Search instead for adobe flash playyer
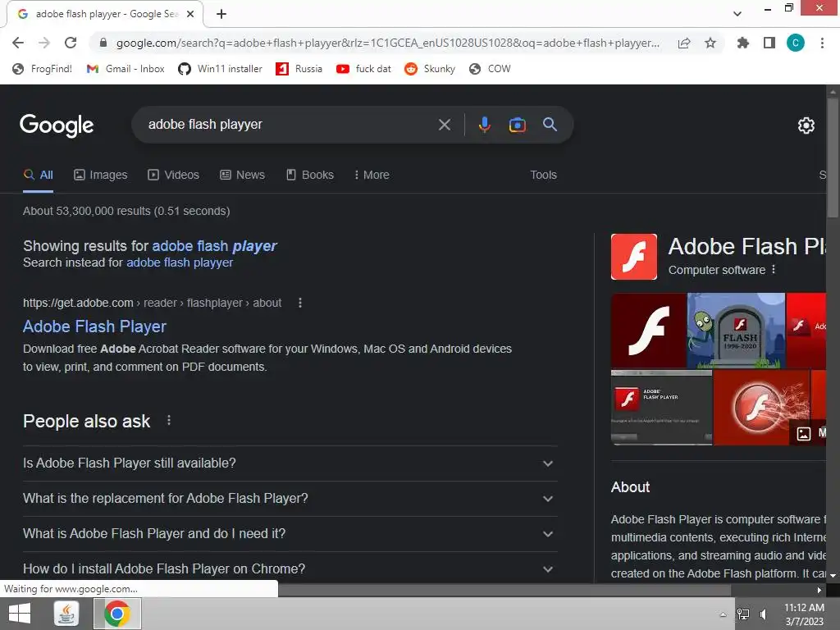The height and width of the screenshot is (630, 840). click(180, 262)
